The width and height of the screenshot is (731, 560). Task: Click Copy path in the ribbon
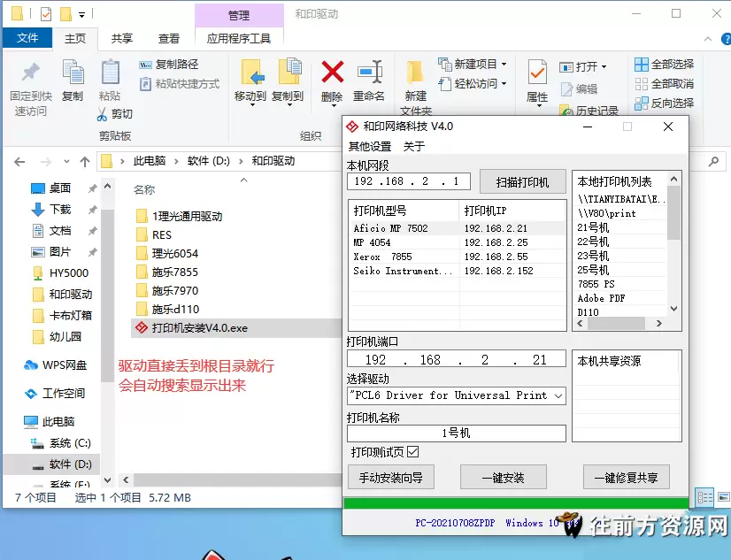pos(169,65)
